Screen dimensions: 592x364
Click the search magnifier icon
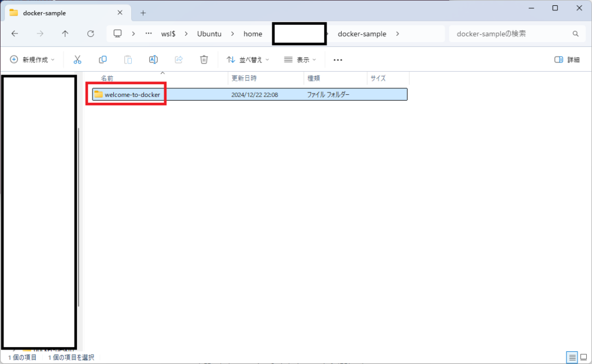click(x=575, y=34)
